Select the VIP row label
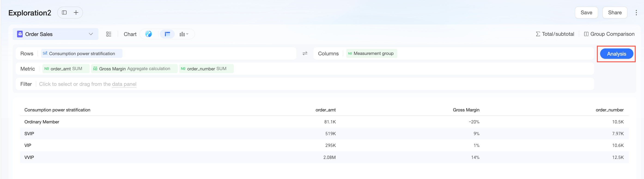 28,145
